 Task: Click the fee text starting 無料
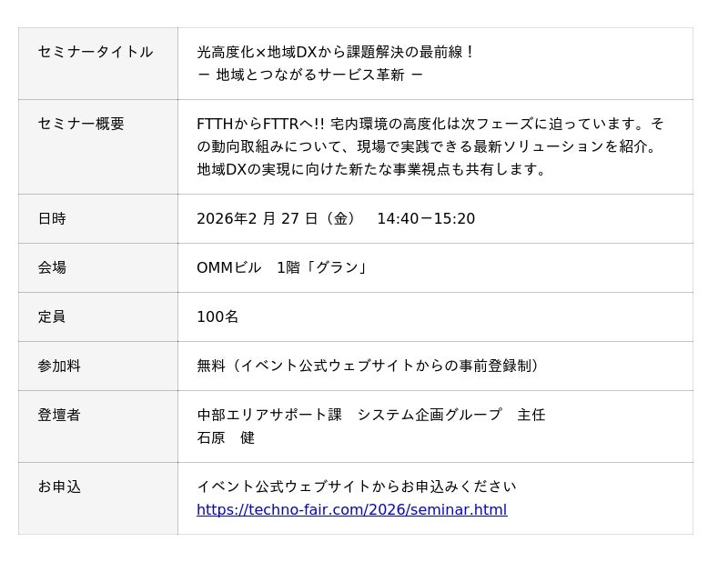[x=369, y=366]
